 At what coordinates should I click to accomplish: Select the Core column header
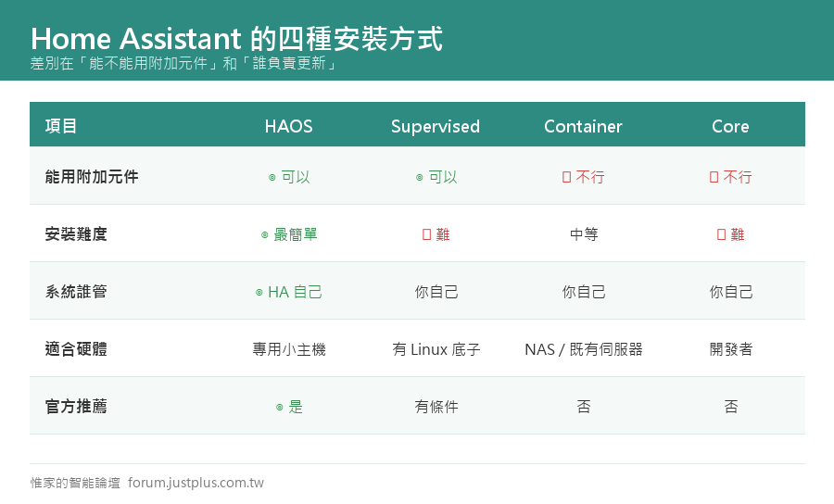(730, 127)
